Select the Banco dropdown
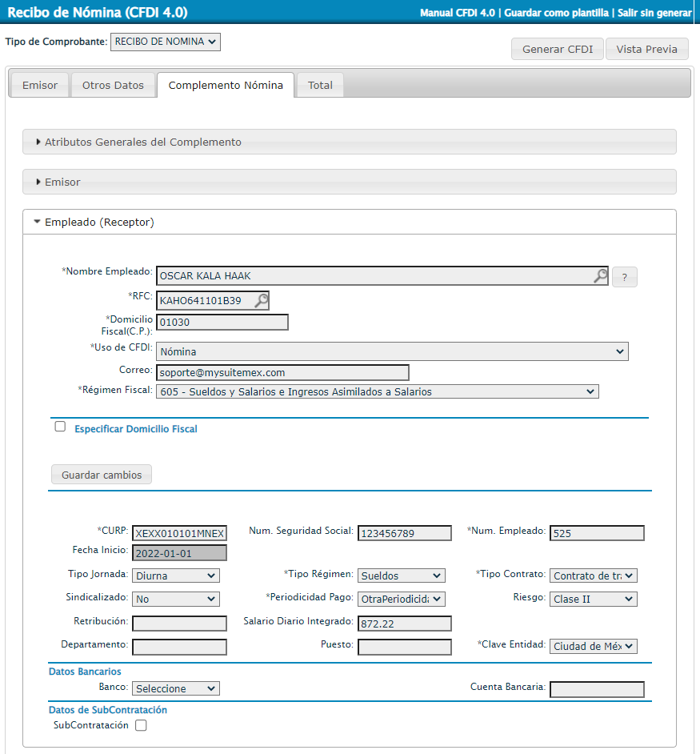The height and width of the screenshot is (754, 700). (175, 688)
